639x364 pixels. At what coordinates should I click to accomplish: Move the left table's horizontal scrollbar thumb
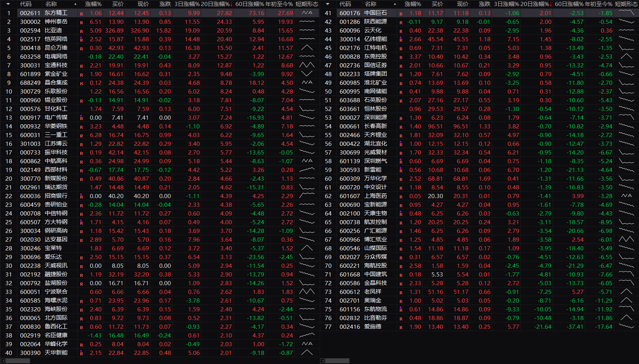point(18,361)
